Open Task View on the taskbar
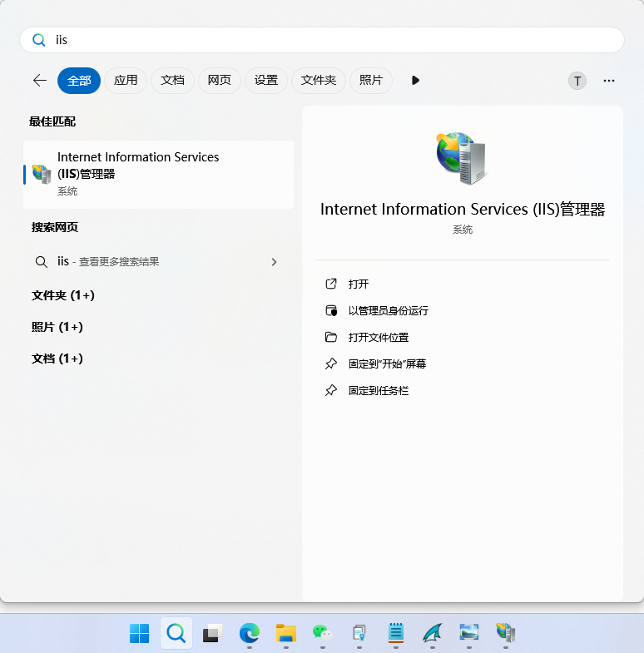This screenshot has height=653, width=644. [212, 633]
